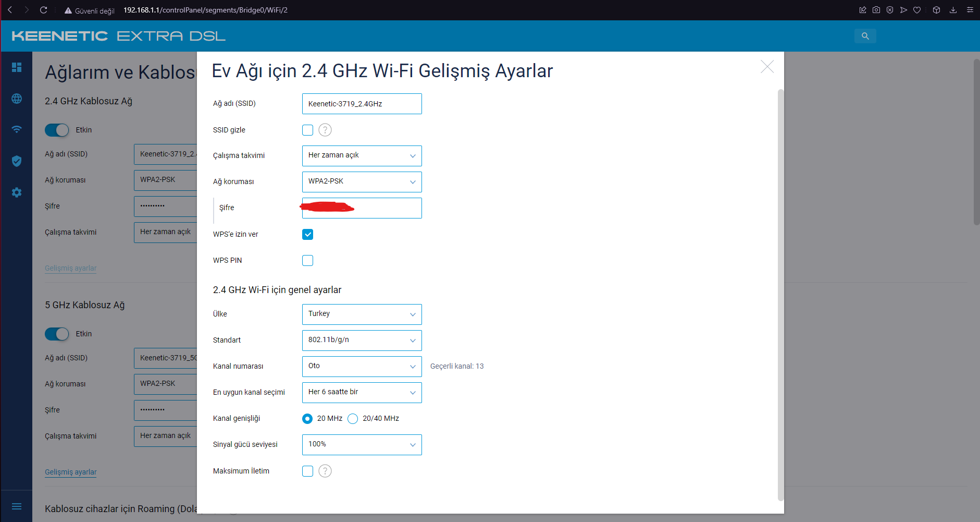Show help for the Maksimum İletim option
The height and width of the screenshot is (522, 980).
click(x=325, y=471)
